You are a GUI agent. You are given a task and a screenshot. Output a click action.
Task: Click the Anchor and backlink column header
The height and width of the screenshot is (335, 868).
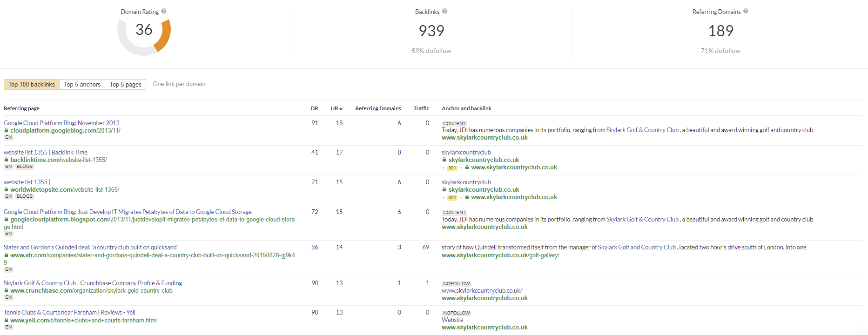tap(466, 108)
